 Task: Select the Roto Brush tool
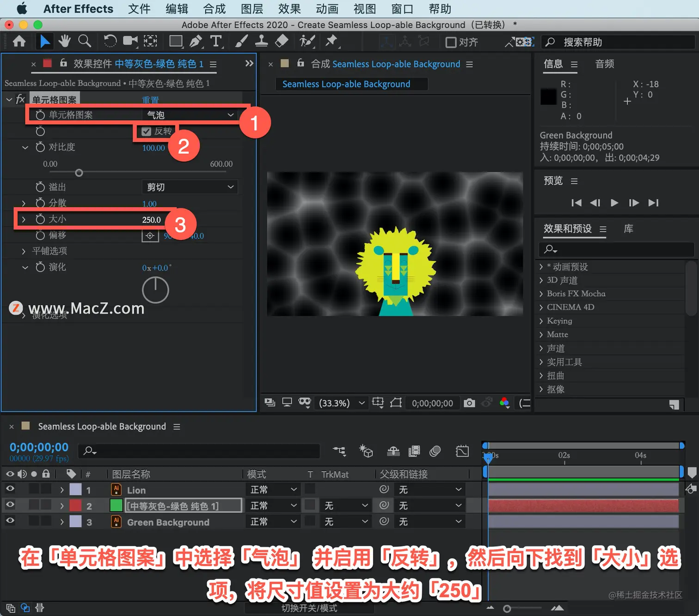pos(307,42)
